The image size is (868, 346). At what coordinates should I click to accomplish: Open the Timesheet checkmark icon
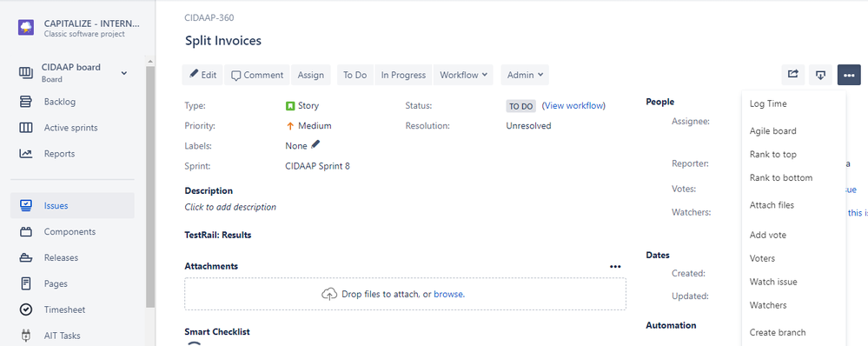pos(25,309)
